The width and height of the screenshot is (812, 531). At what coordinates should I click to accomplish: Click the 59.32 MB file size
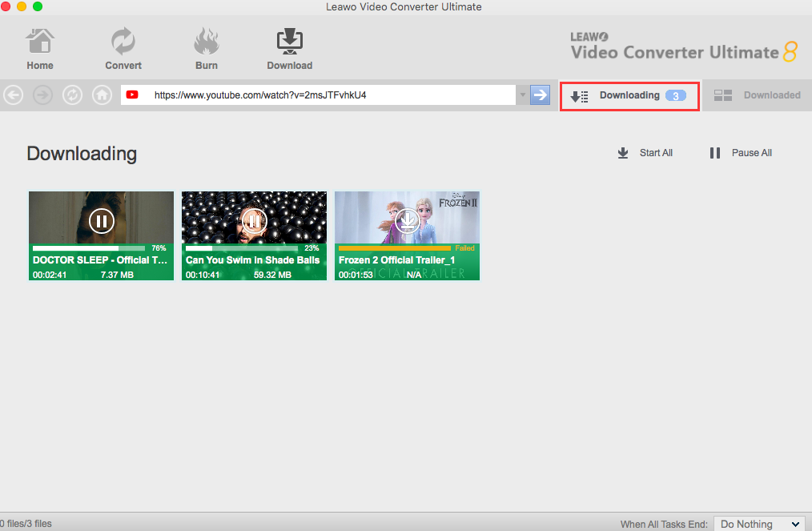(272, 275)
